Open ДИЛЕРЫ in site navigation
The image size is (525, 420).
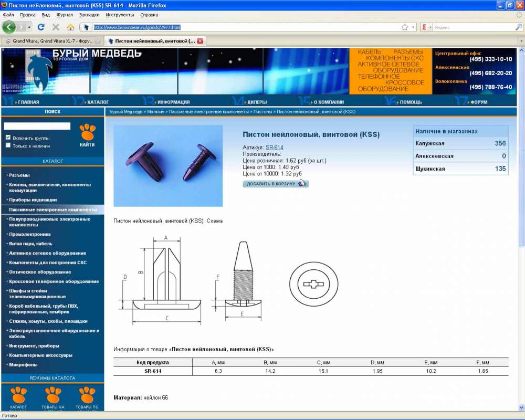coord(257,102)
